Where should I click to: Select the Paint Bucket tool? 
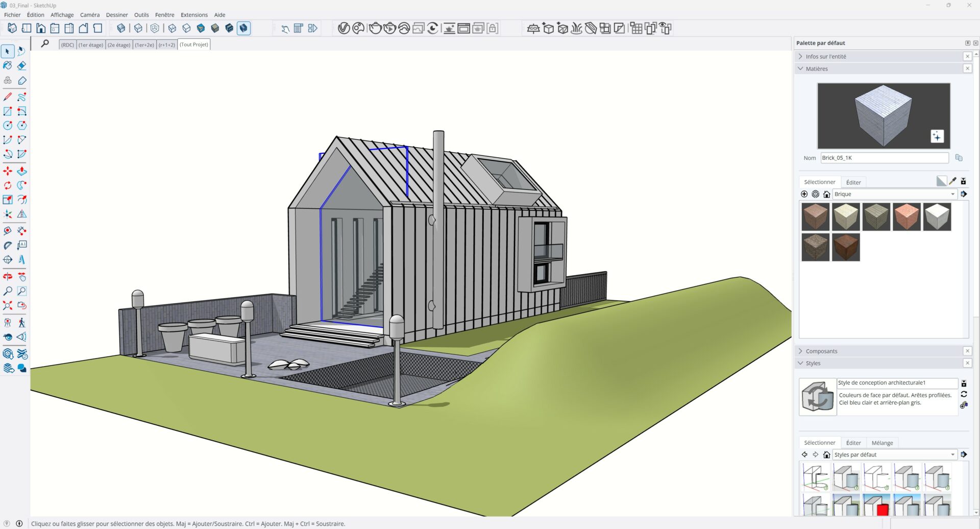pos(8,66)
